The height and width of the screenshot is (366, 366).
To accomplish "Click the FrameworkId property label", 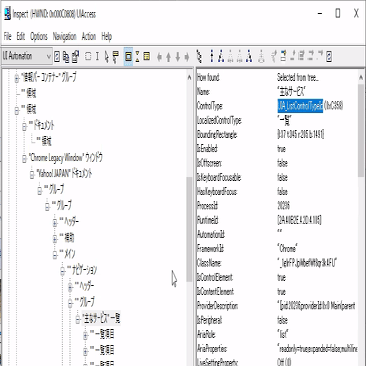I will pos(211,249).
